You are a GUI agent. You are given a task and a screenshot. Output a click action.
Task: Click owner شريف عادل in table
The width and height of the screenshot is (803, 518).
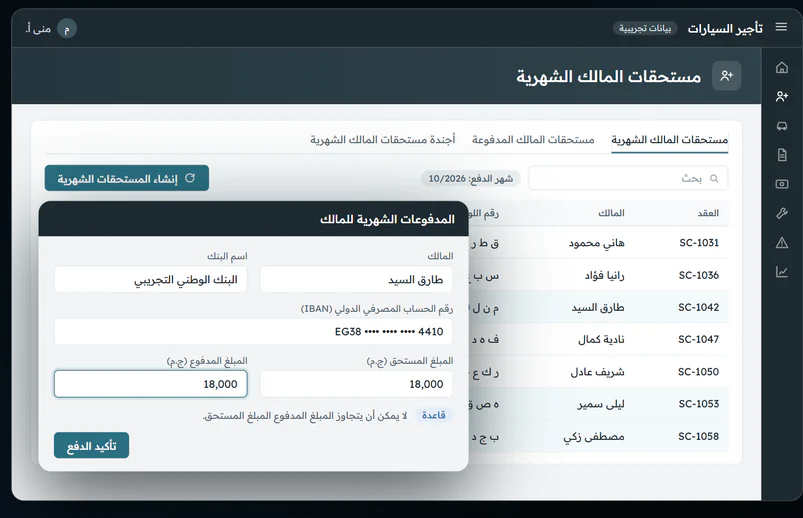tap(598, 371)
